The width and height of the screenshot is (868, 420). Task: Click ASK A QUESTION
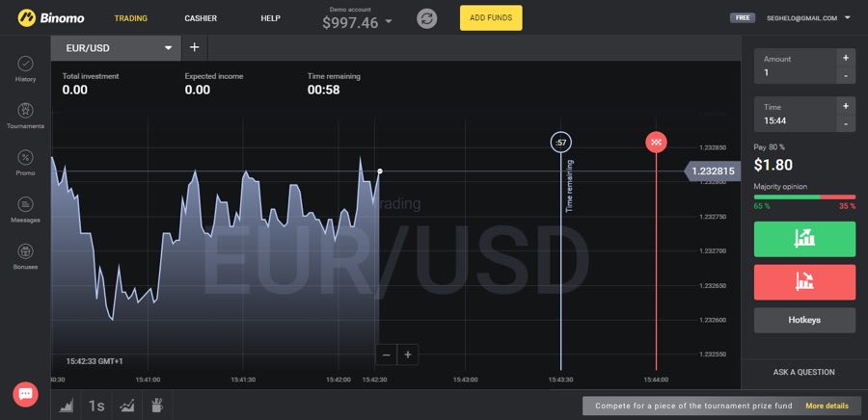coord(803,372)
